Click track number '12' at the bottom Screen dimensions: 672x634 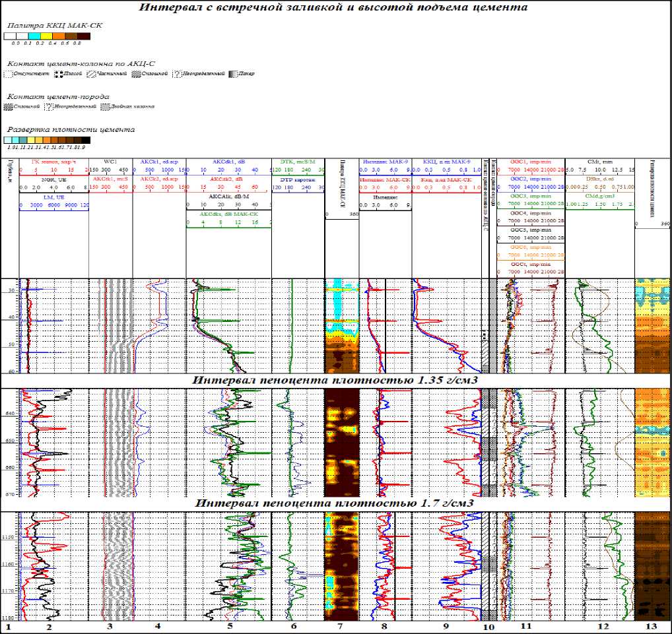[603, 627]
